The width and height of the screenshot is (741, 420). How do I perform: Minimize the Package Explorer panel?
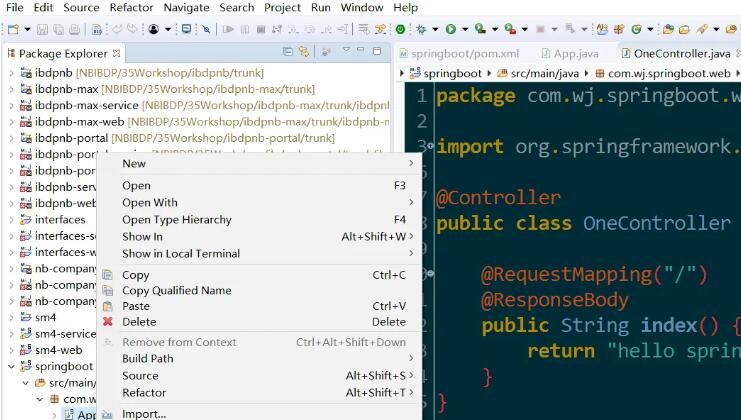361,50
